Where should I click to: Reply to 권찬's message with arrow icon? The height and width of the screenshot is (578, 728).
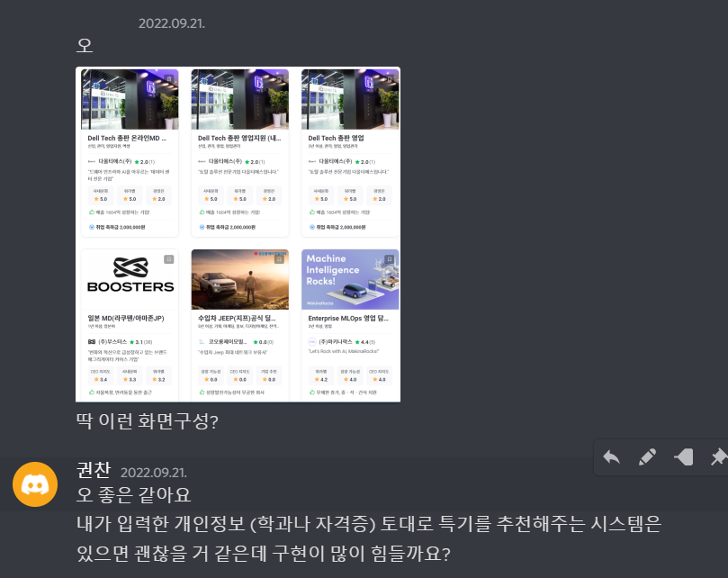(x=611, y=457)
